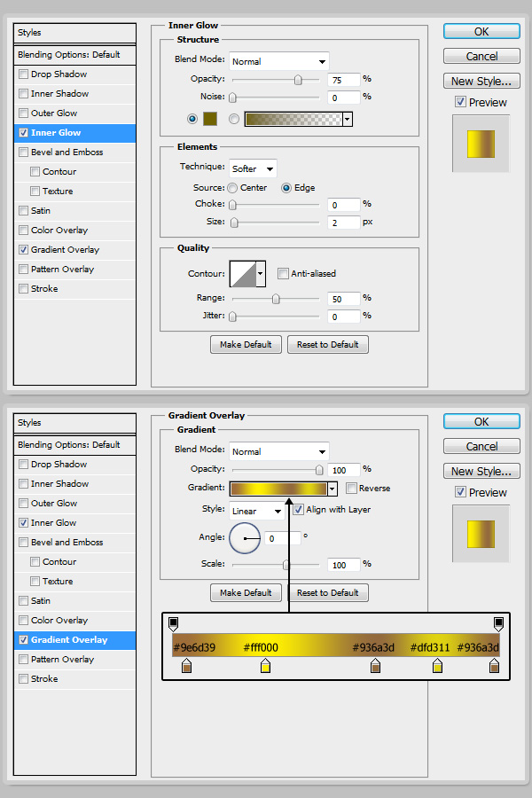
Task: Toggle Align with Layer checkbox
Action: [x=299, y=510]
